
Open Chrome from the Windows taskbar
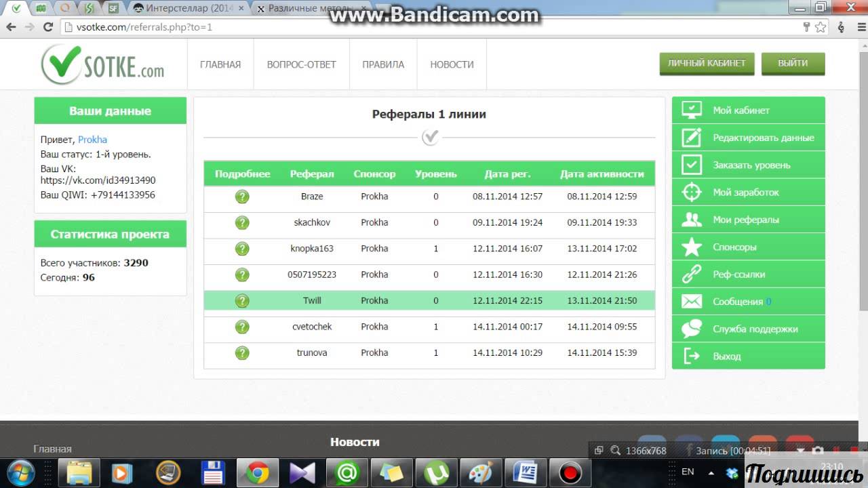coord(258,472)
